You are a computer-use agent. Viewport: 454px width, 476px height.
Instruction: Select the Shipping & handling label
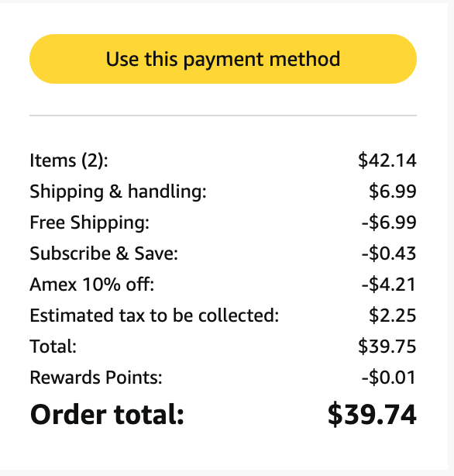[x=118, y=191]
